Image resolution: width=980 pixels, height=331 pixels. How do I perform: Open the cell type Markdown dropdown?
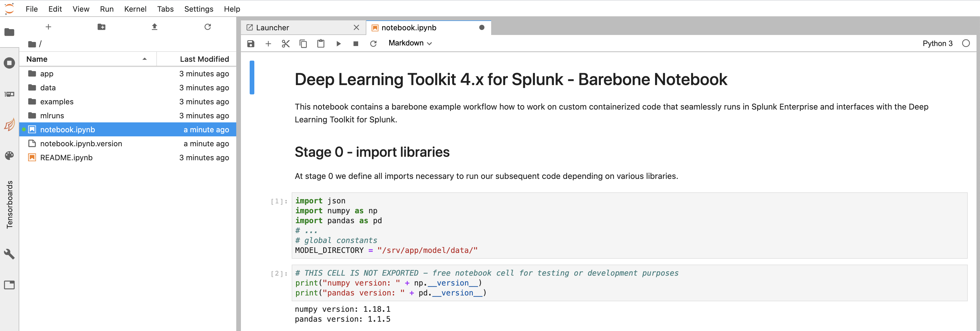[x=410, y=43]
